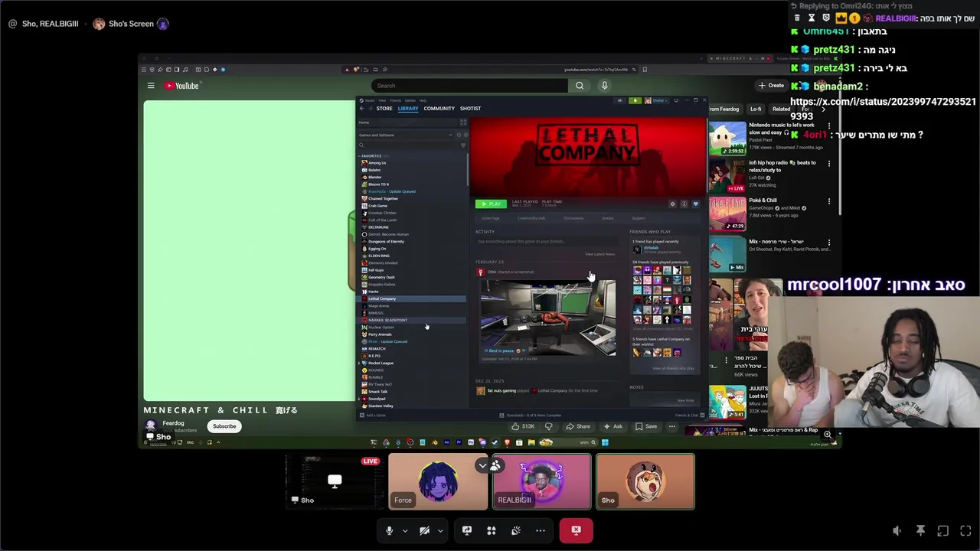980x551 pixels.
Task: Click Community Hub link in Steam
Action: [531, 218]
